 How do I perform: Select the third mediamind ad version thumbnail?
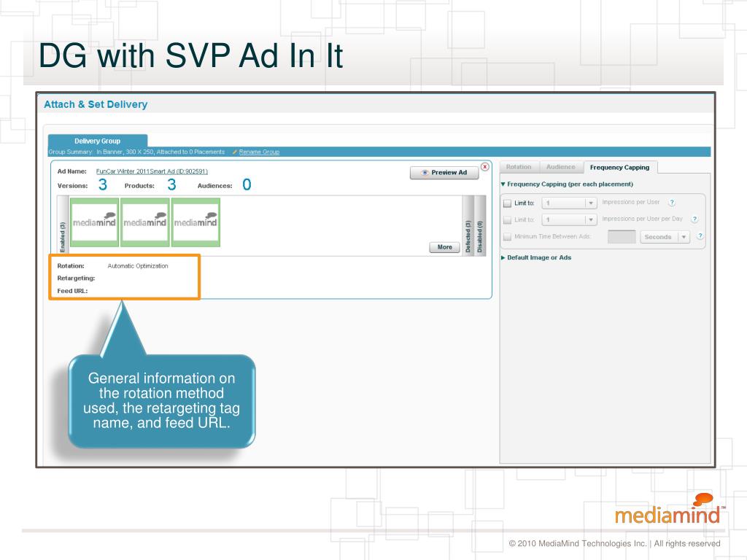196,222
